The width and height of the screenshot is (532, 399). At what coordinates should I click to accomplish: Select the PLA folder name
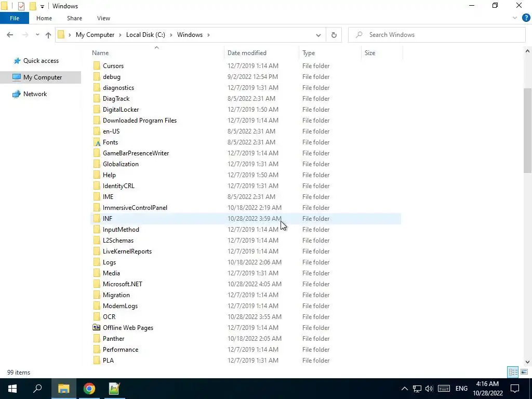[108, 361]
